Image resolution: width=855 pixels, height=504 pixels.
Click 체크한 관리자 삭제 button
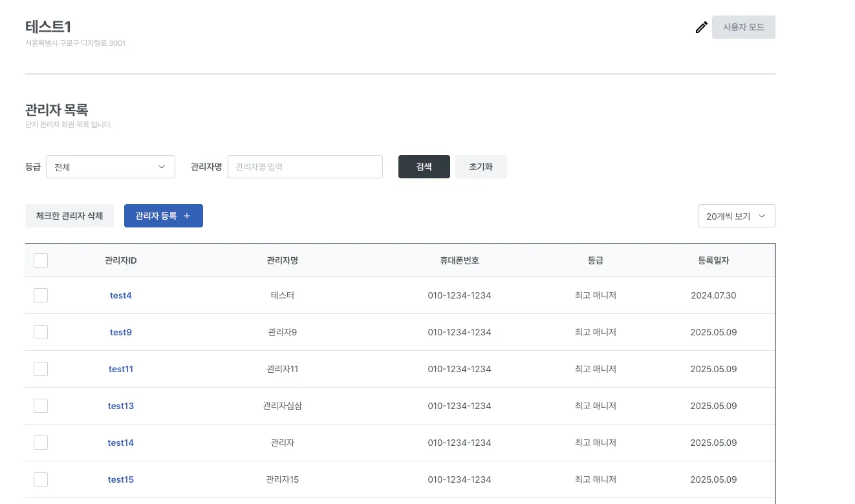click(x=70, y=216)
